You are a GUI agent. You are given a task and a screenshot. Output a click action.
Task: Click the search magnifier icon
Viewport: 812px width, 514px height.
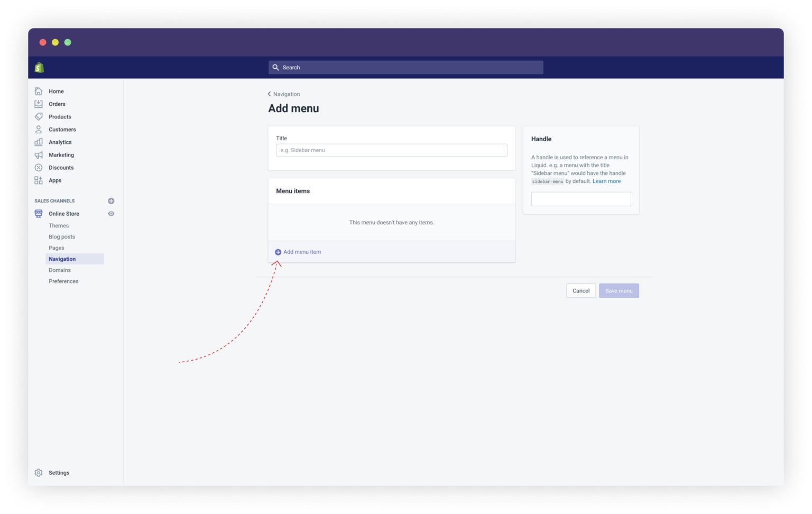276,67
